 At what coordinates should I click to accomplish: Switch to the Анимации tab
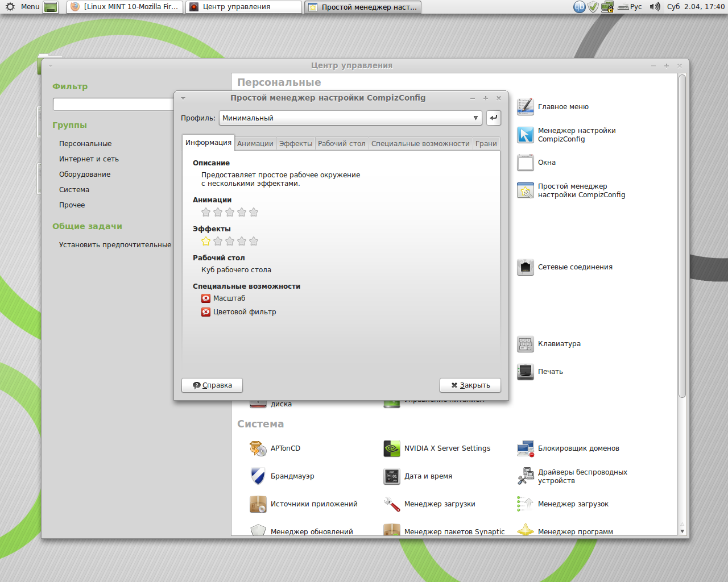tap(255, 144)
